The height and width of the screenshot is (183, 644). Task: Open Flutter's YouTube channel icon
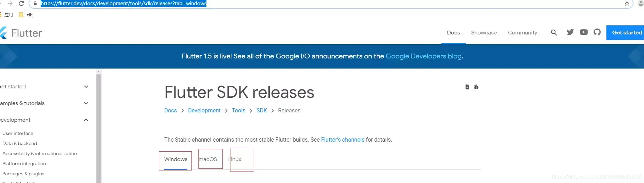click(x=584, y=32)
